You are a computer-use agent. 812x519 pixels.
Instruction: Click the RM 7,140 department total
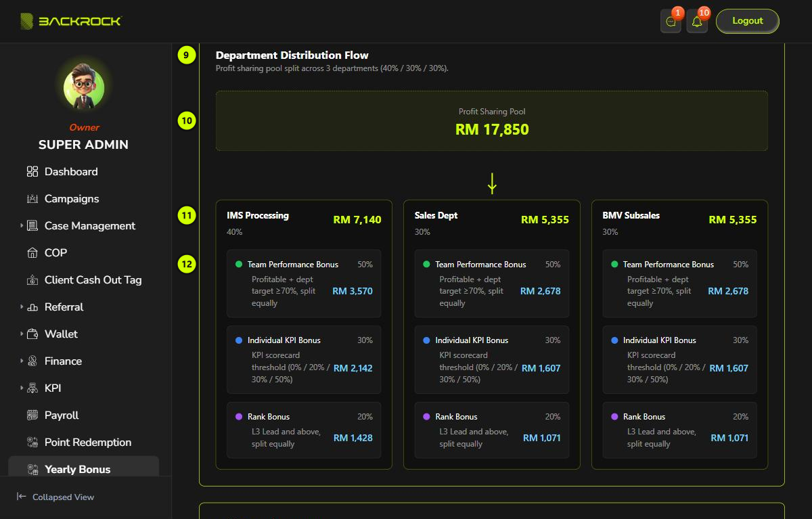click(357, 219)
